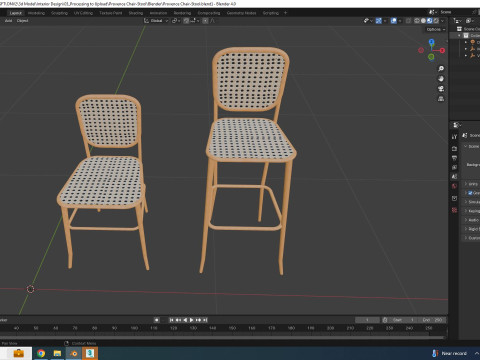Open the Options dropdown in viewport
480x360 pixels.
click(436, 29)
